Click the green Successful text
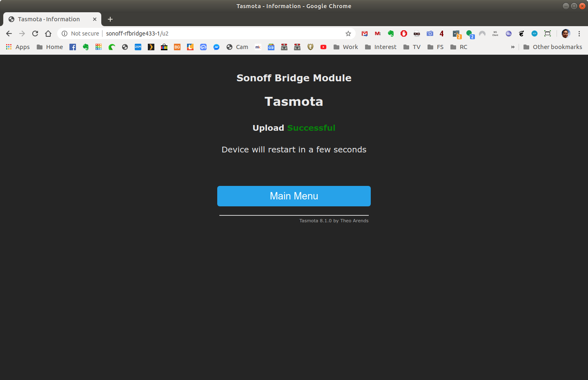 click(311, 128)
